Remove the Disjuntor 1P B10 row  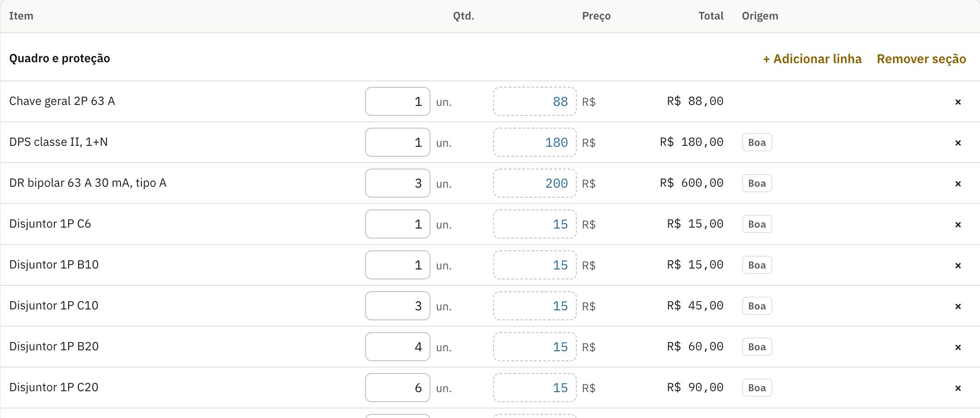958,265
